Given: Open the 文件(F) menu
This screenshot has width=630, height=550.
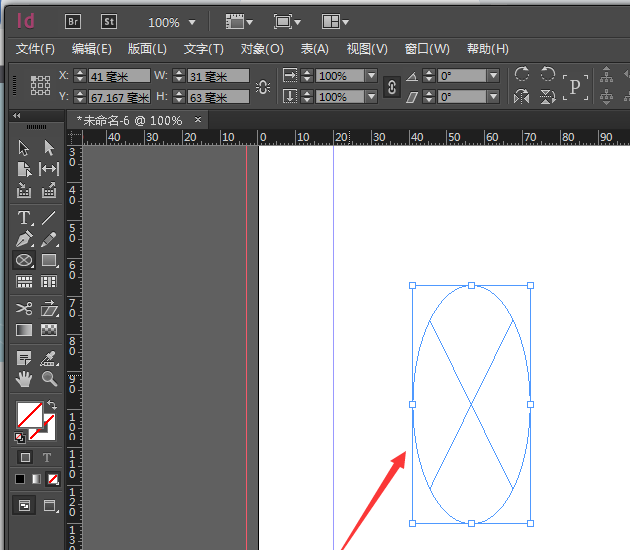Looking at the screenshot, I should [x=35, y=49].
